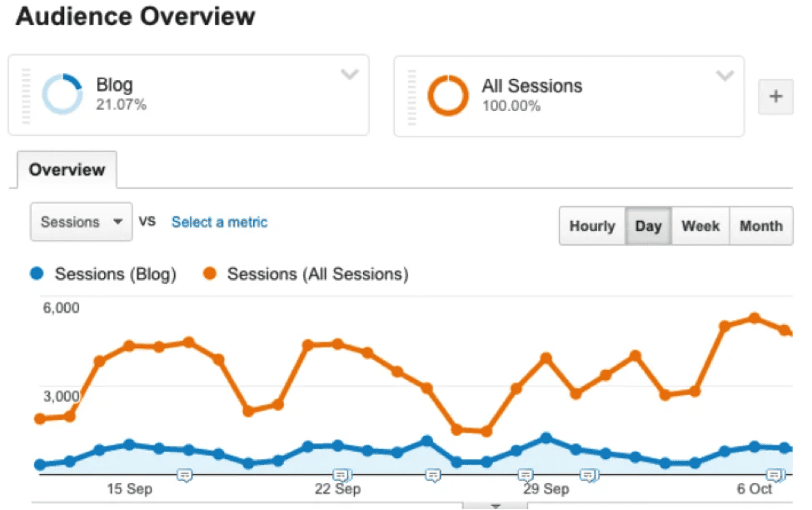Expand the All Sessions segment chevron menu

[x=725, y=76]
